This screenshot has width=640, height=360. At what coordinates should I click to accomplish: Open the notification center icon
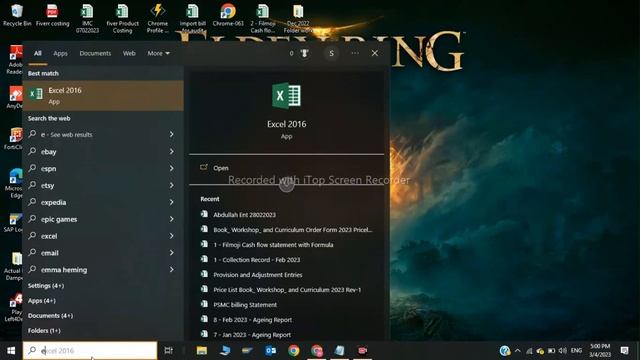coord(624,351)
